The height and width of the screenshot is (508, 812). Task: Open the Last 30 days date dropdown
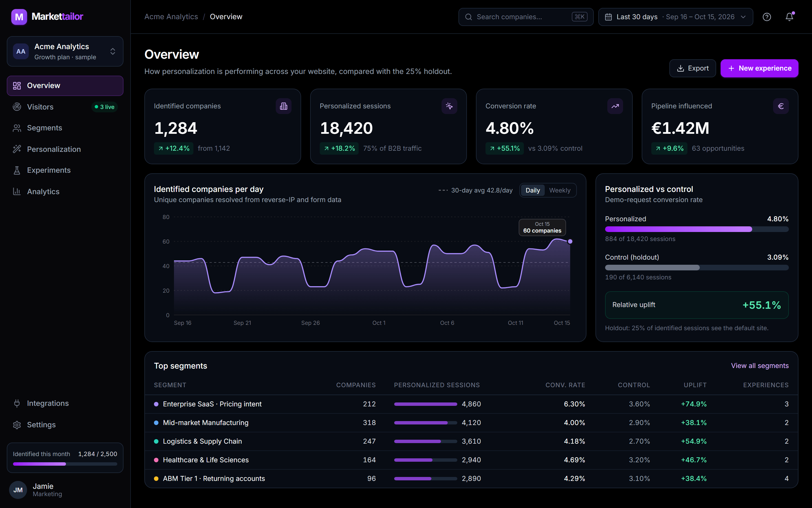676,17
